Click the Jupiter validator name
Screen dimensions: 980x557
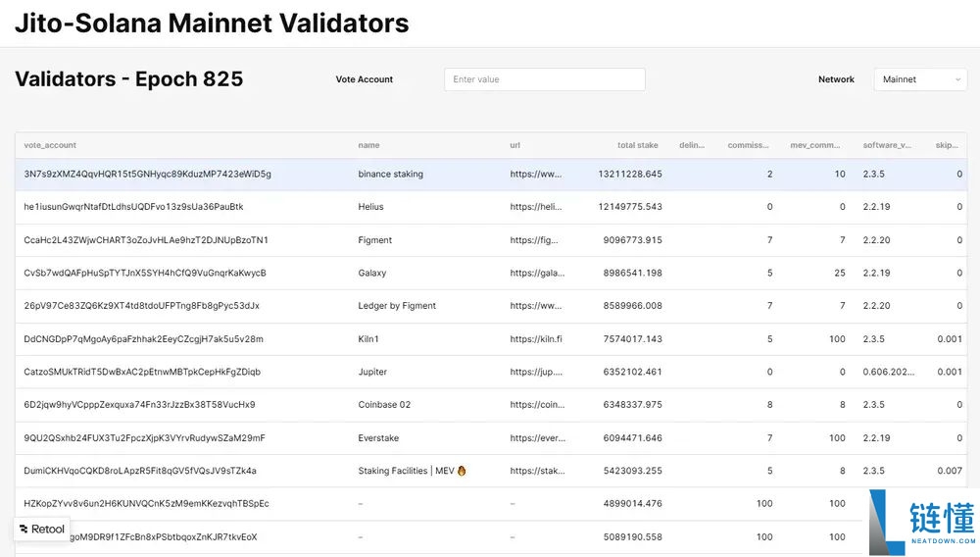(372, 373)
